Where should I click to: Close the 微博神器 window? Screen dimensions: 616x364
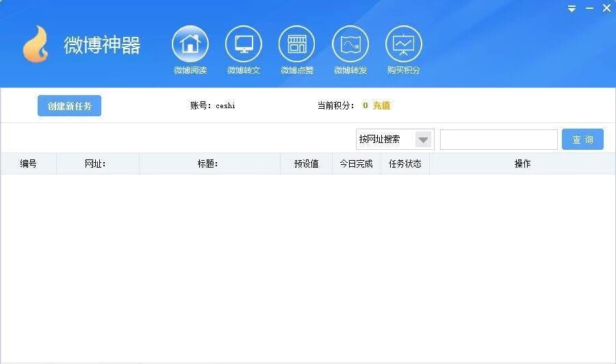pos(606,8)
